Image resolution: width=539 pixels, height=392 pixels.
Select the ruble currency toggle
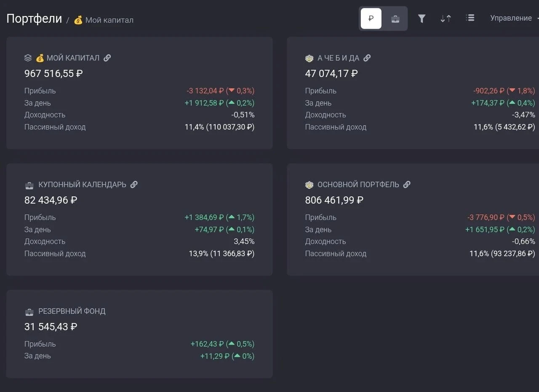371,19
